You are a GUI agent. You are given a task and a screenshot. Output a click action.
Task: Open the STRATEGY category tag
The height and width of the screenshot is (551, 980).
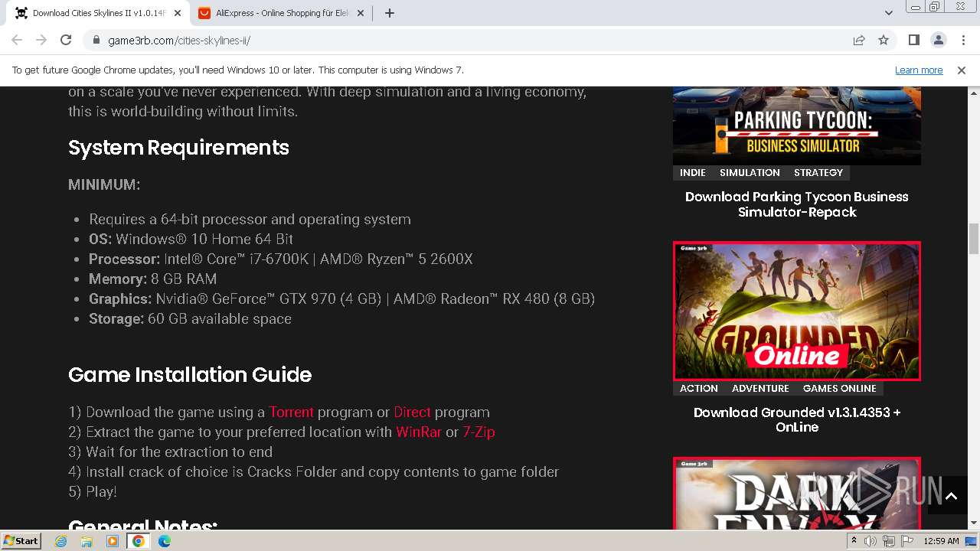[x=818, y=172]
